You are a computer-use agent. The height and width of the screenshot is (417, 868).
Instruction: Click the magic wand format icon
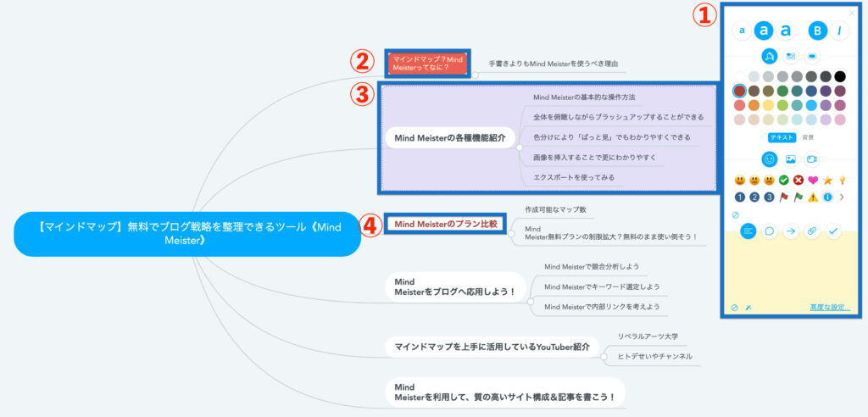pos(748,308)
